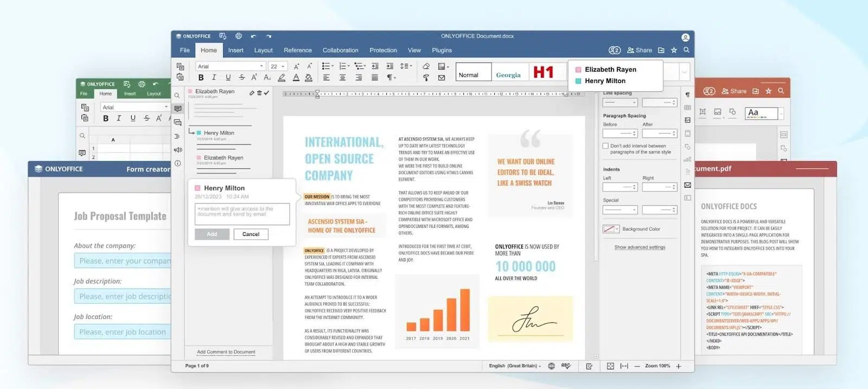Open the mail merge envelope icon
This screenshot has width=868, height=389.
(x=442, y=78)
